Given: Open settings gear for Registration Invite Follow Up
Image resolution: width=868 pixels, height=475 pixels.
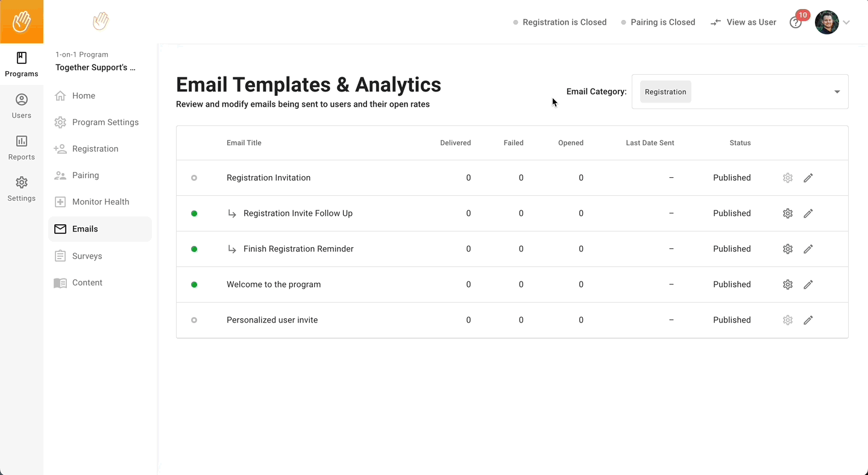Looking at the screenshot, I should 788,213.
